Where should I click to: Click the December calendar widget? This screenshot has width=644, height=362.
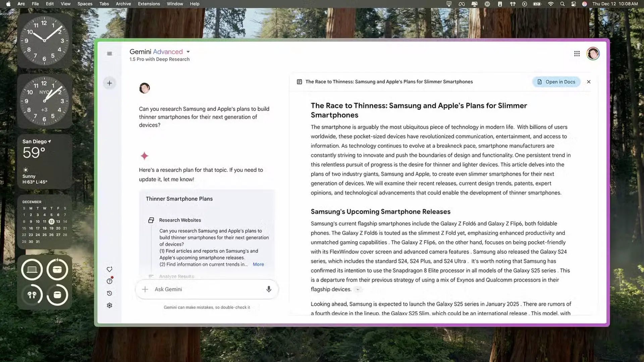point(45,222)
